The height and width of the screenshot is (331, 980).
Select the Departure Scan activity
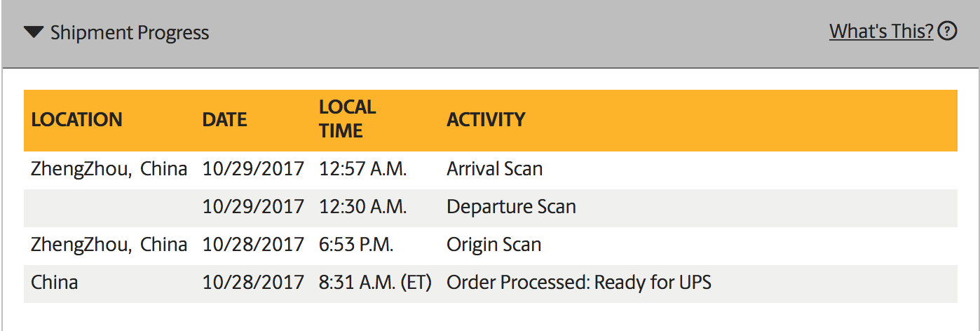511,207
